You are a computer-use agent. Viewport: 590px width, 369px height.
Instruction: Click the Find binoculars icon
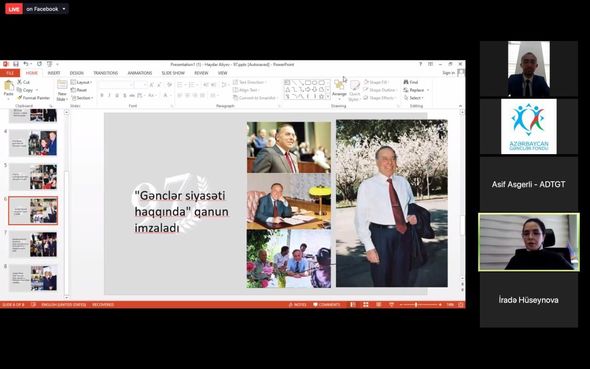tap(406, 82)
